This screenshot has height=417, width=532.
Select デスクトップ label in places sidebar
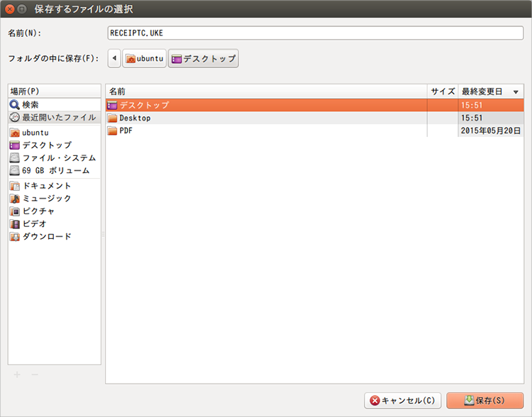click(x=47, y=145)
